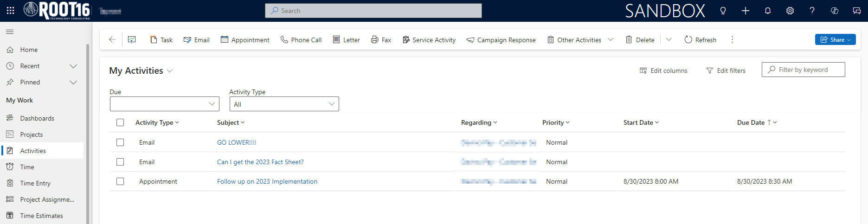The height and width of the screenshot is (224, 868).
Task: Open the 2023 Fact Sheet email link
Action: (x=260, y=162)
